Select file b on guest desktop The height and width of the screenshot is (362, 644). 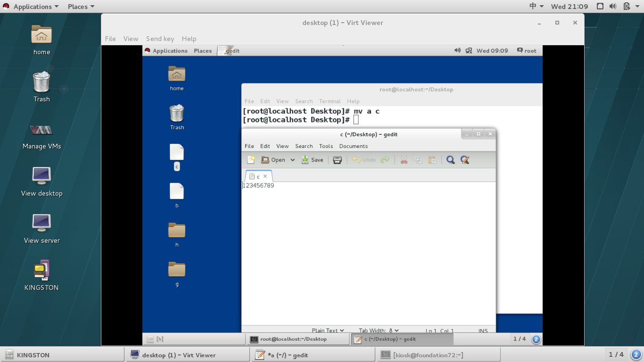click(177, 196)
